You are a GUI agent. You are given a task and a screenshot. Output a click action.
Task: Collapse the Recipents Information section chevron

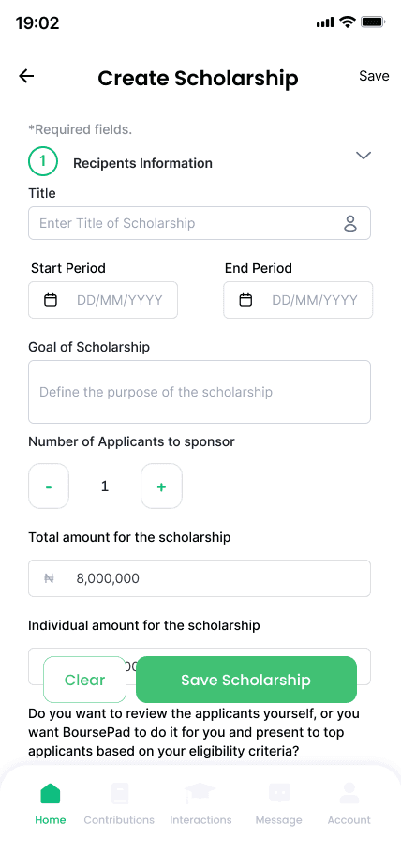(364, 156)
